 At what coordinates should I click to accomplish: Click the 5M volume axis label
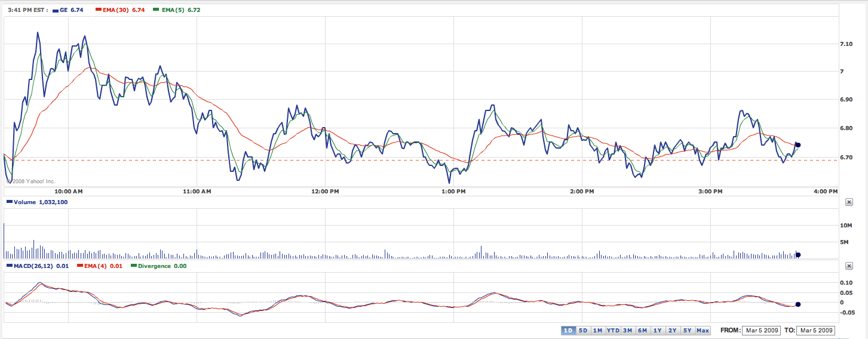(844, 242)
